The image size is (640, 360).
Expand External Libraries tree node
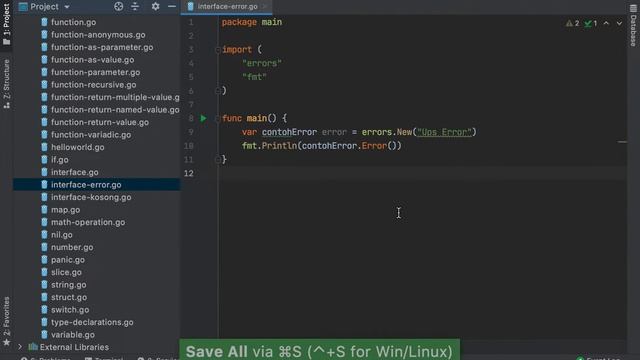coord(20,347)
